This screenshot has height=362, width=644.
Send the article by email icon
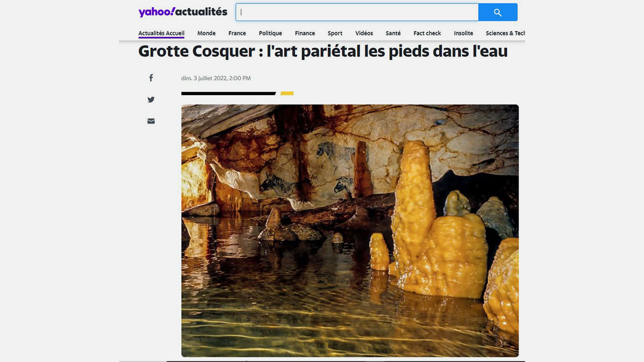point(151,121)
